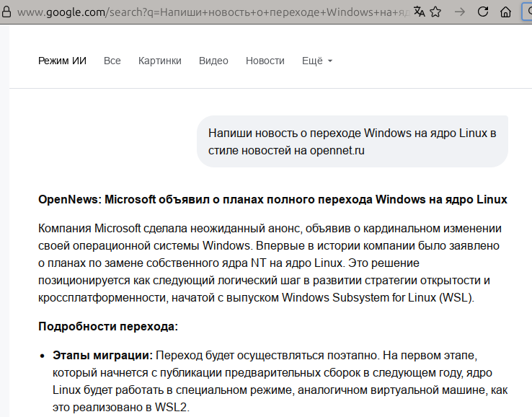Screen dimensions: 532x417
Task: Click the OpenNews headline about Microsoft
Action: [x=272, y=199]
